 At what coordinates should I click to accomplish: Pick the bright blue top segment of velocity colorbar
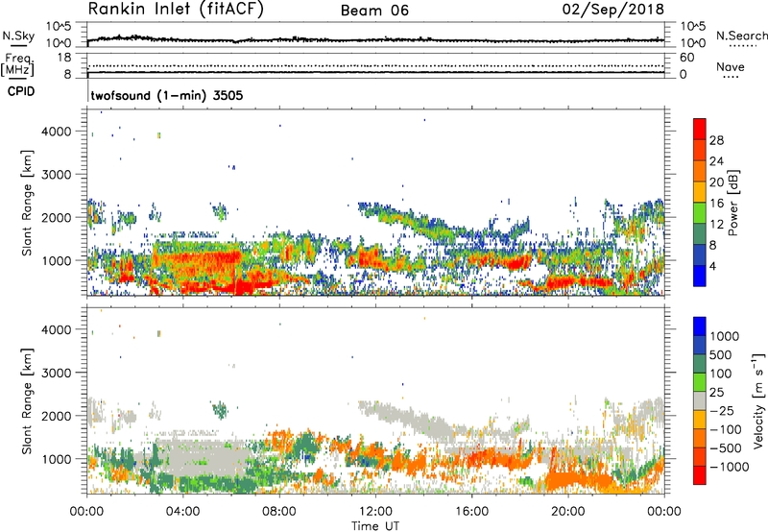(x=700, y=326)
